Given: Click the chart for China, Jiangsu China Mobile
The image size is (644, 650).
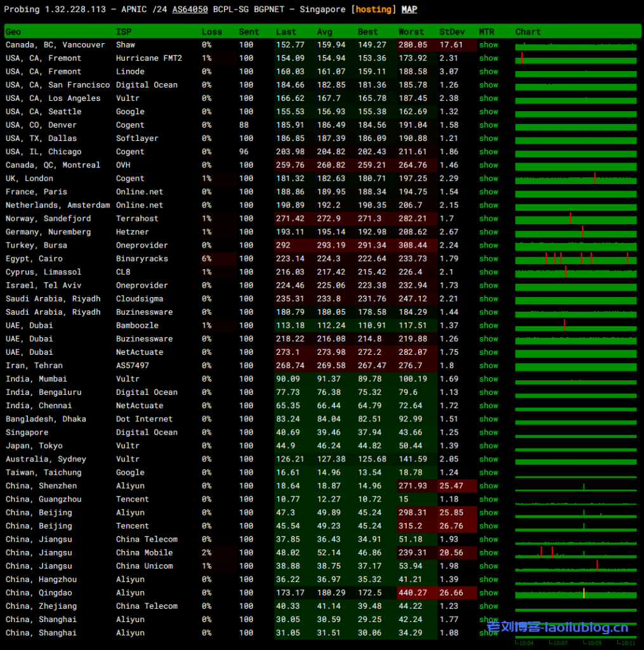Looking at the screenshot, I should click(x=575, y=552).
